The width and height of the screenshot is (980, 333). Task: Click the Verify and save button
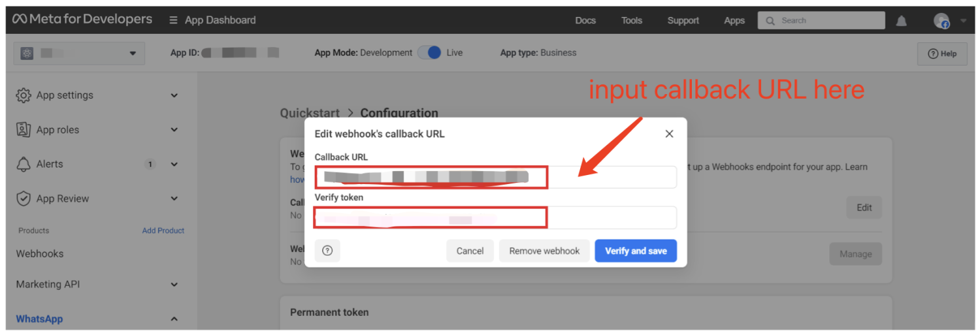pos(636,251)
